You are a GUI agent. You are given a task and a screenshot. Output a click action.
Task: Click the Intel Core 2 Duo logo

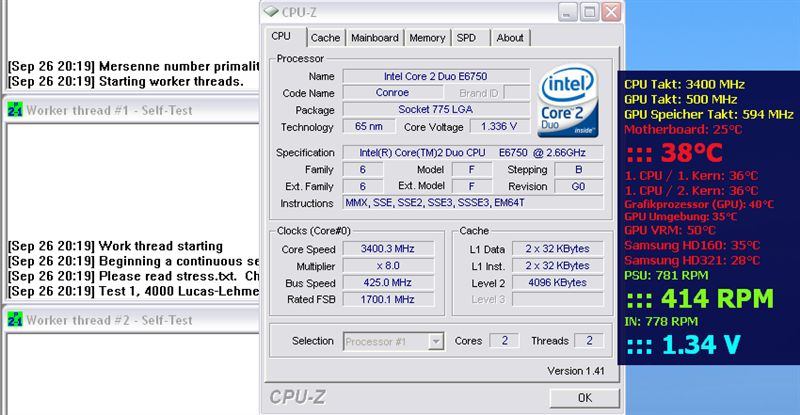coord(567,101)
